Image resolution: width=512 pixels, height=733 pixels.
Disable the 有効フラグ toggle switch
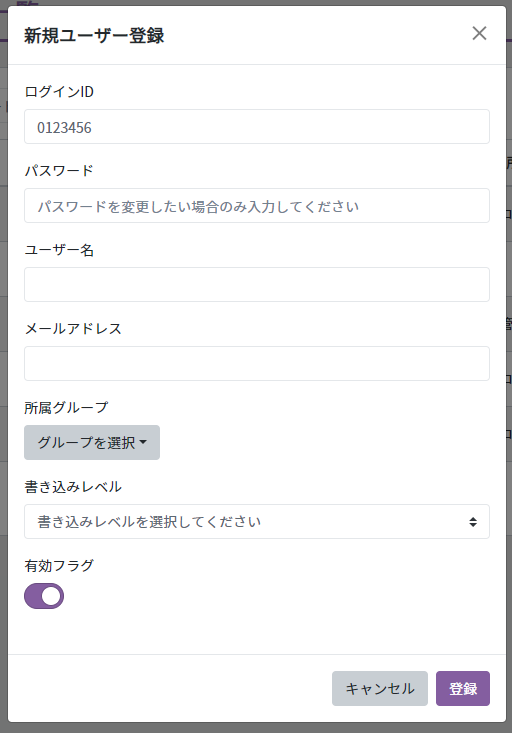click(x=44, y=596)
